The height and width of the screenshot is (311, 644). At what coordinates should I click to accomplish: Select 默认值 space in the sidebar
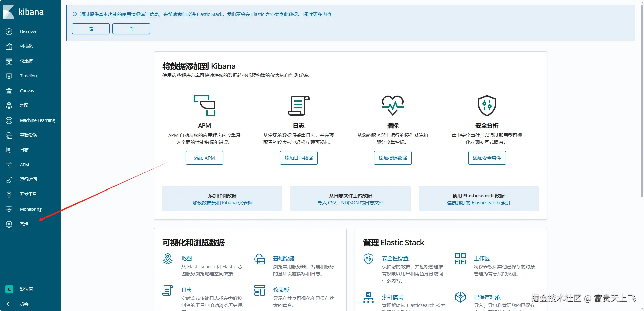[26, 289]
